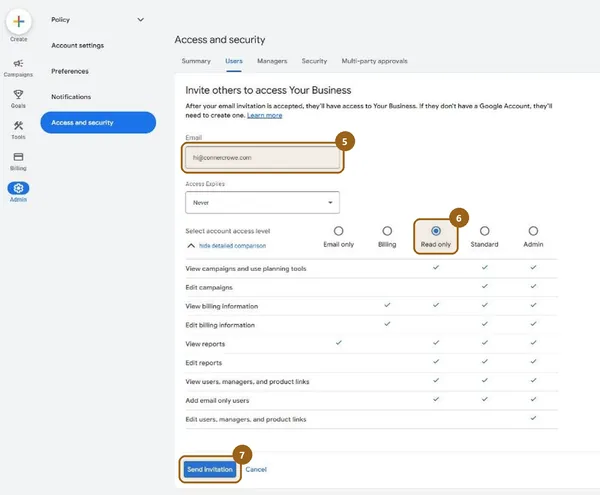Viewport: 600px width, 495px height.
Task: Click 'View billing information' row label
Action: click(222, 306)
